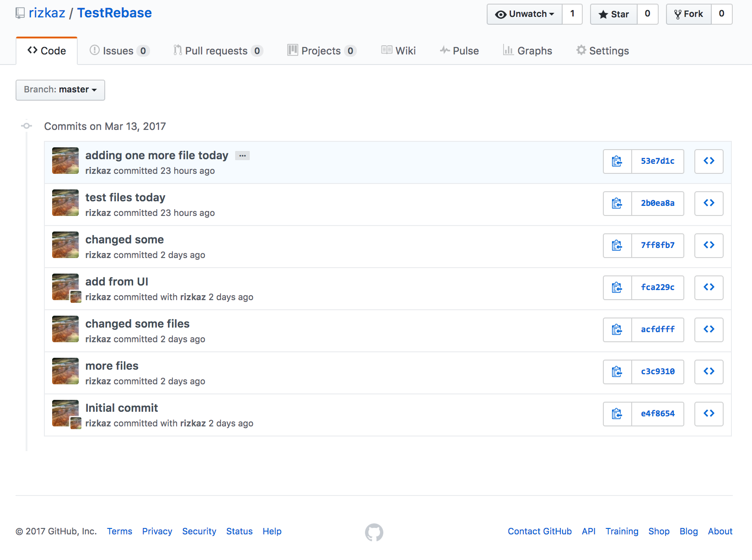The width and height of the screenshot is (752, 560).
Task: Browse repository at 'changed some files' commit
Action: (x=709, y=330)
